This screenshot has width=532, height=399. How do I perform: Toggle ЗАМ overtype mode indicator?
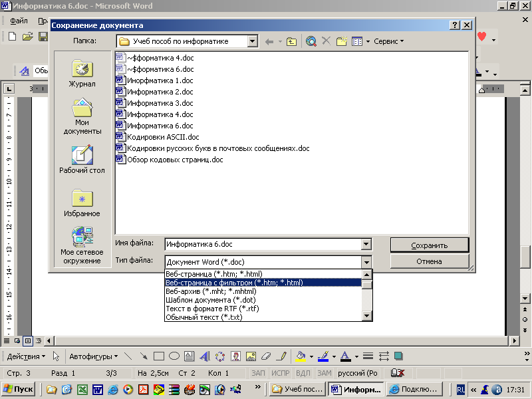click(325, 373)
